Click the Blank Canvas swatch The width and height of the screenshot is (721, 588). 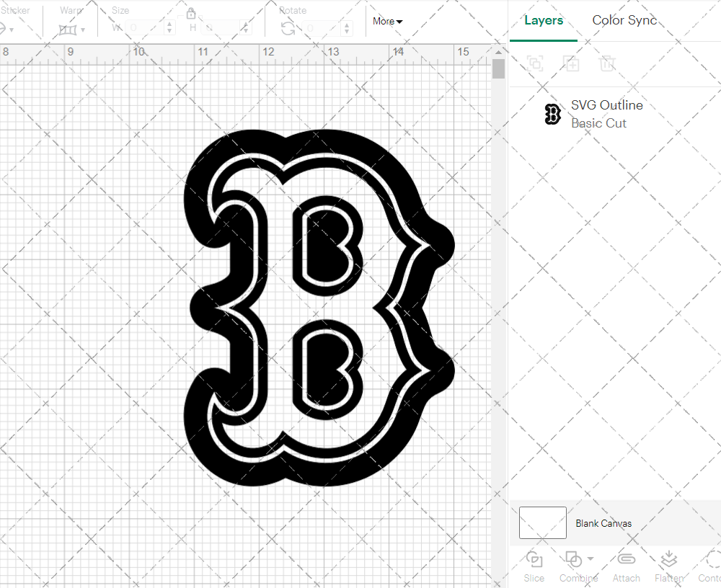pos(542,523)
